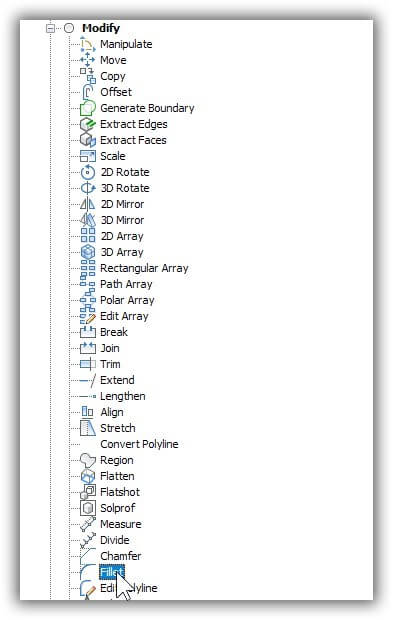Image resolution: width=393 pixels, height=620 pixels.
Task: Click the Join tool icon
Action: (x=88, y=348)
